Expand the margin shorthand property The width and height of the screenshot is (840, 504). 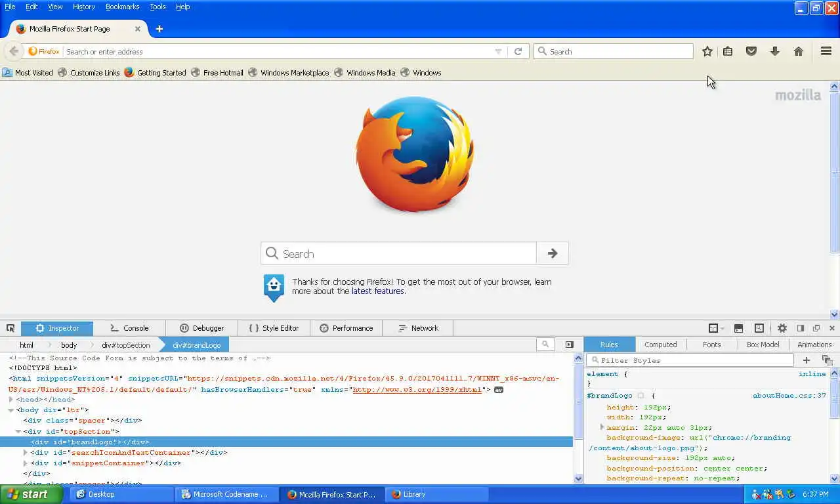coord(602,427)
